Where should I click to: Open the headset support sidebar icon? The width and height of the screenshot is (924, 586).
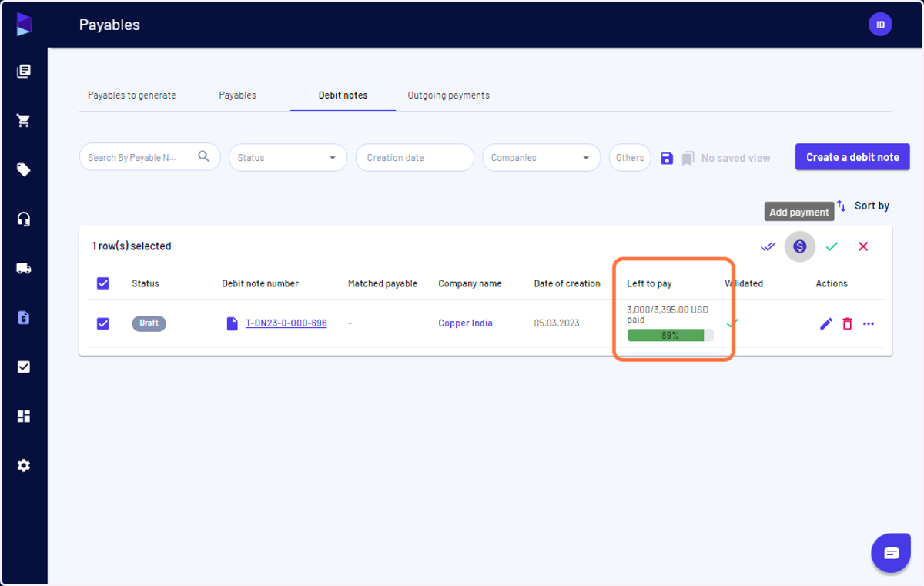24,219
